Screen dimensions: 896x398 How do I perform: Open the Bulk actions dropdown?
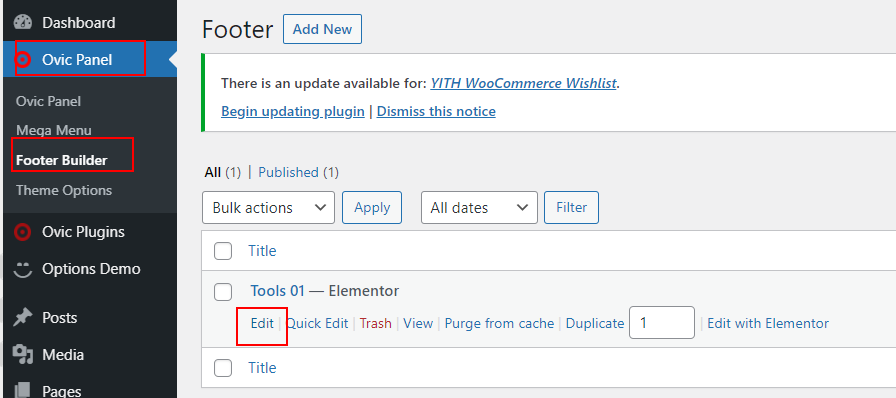[x=269, y=208]
